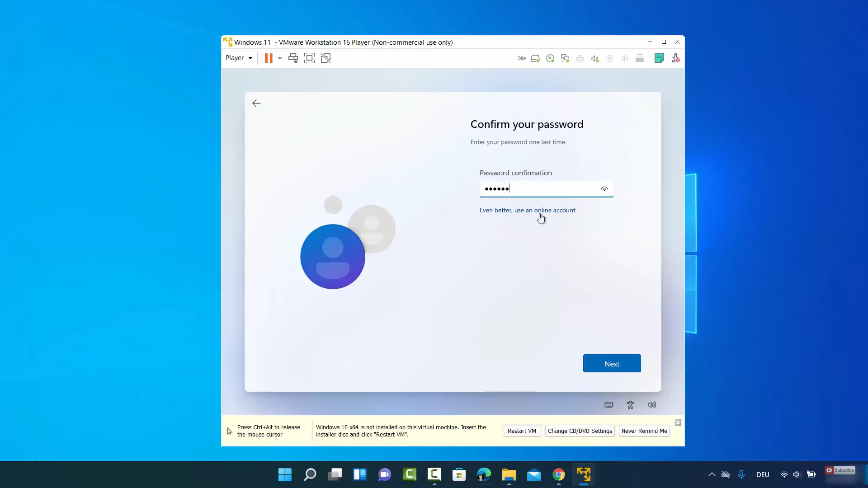Click the network adapter device icon

coord(565,58)
